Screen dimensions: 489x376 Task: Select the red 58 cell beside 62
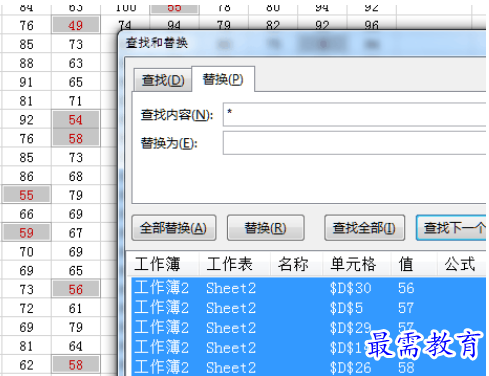(76, 365)
